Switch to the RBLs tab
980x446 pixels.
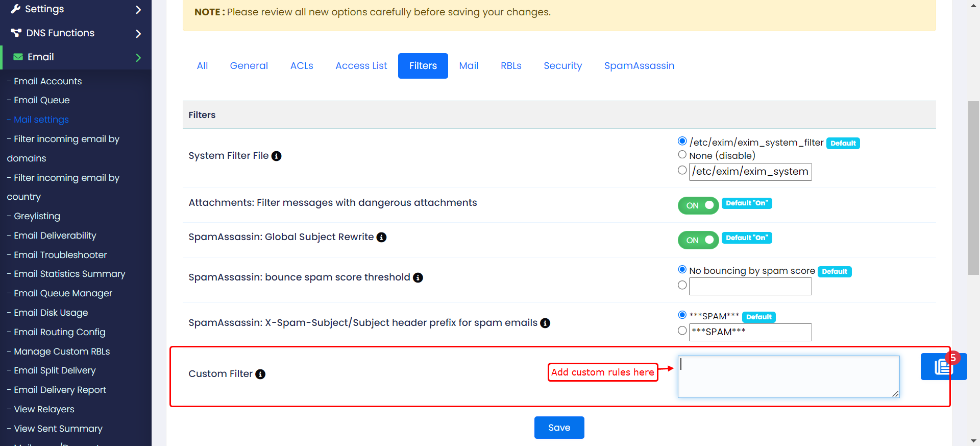[x=511, y=66]
